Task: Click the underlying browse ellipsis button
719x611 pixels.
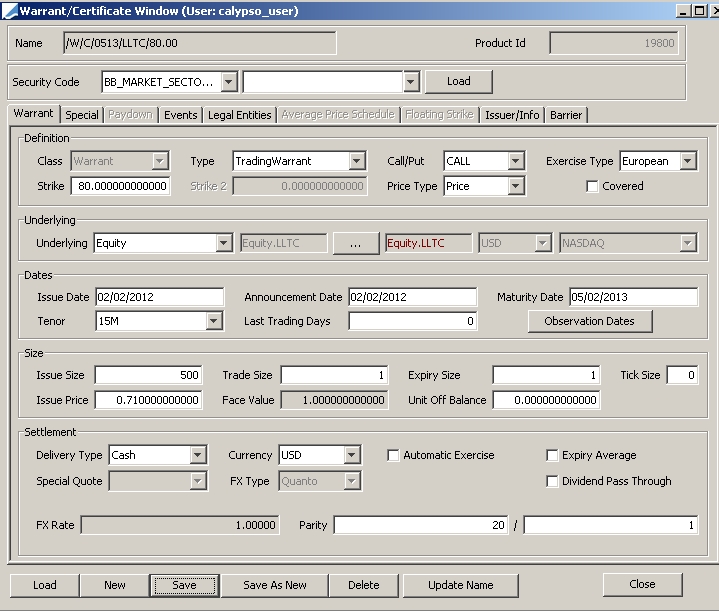Action: [x=355, y=244]
